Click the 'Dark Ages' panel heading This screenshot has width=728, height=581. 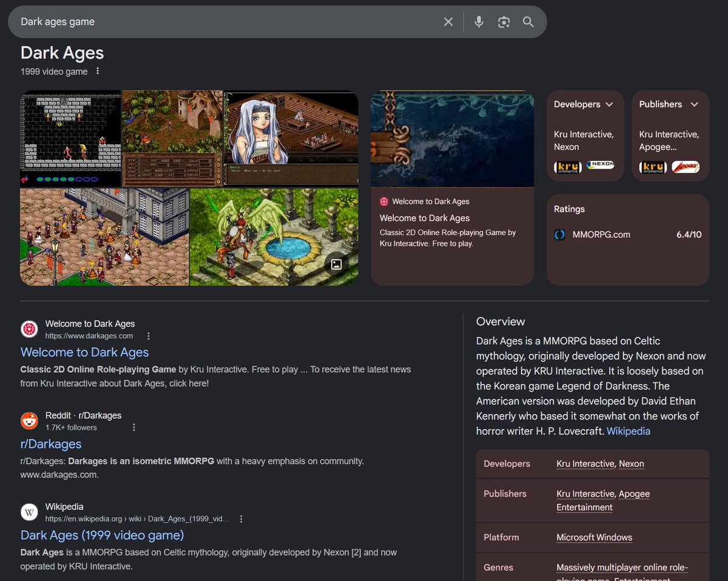pyautogui.click(x=62, y=53)
